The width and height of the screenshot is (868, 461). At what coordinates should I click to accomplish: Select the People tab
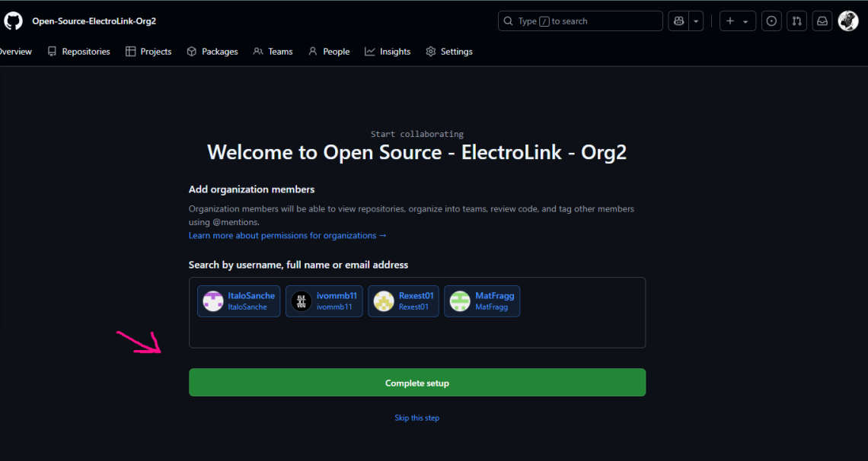click(x=329, y=52)
